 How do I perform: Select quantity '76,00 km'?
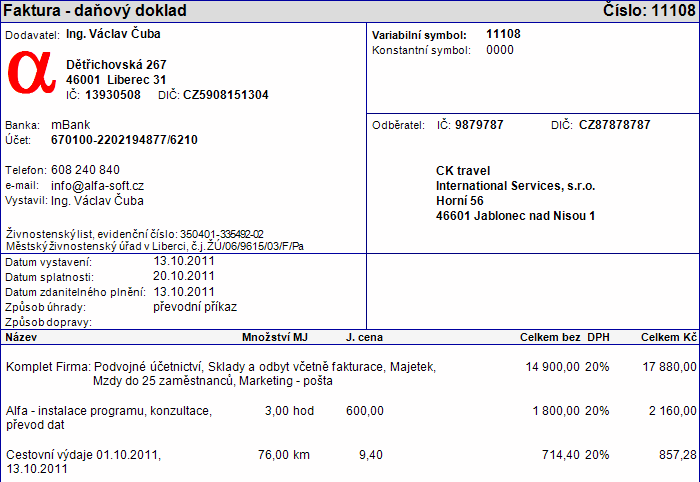[284, 455]
